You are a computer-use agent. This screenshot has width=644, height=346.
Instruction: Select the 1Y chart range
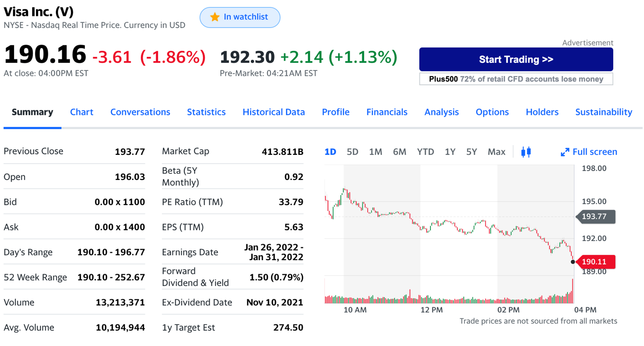tap(450, 152)
